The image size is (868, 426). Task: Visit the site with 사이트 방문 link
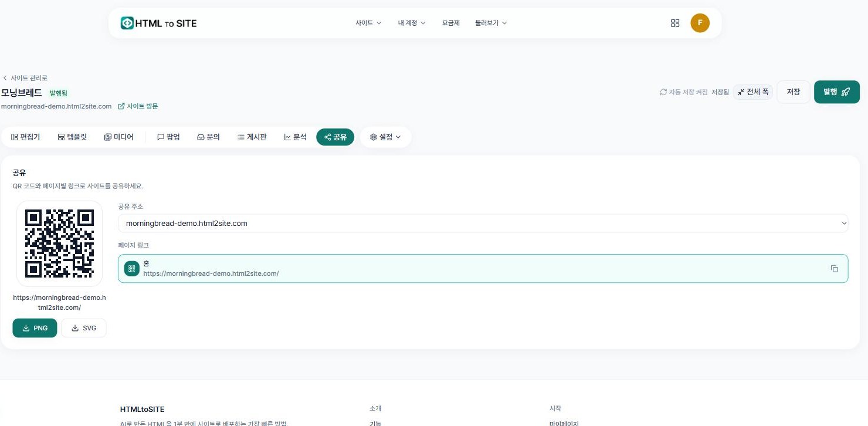click(x=138, y=106)
